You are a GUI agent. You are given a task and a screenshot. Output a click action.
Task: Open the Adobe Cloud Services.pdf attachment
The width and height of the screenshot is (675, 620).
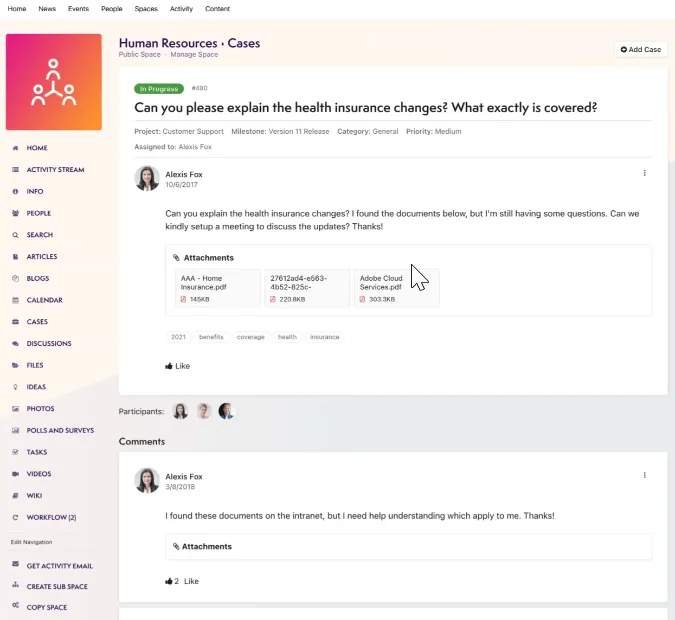tap(396, 288)
